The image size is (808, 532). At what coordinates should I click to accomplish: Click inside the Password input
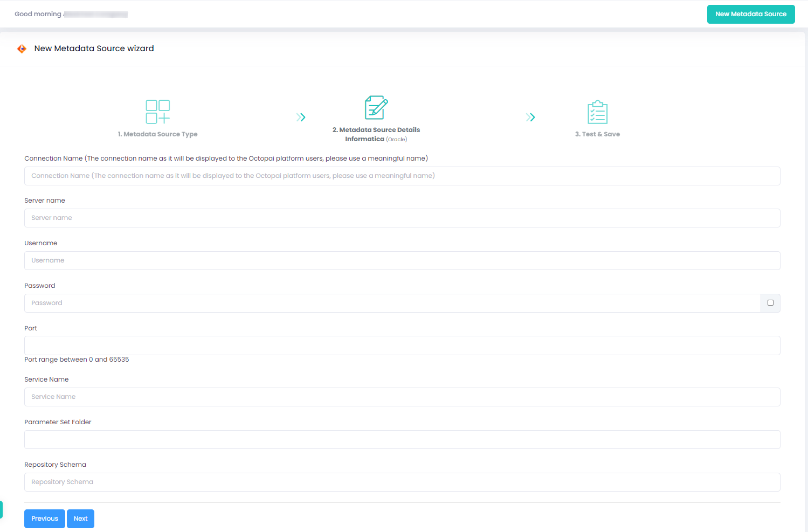pos(392,303)
